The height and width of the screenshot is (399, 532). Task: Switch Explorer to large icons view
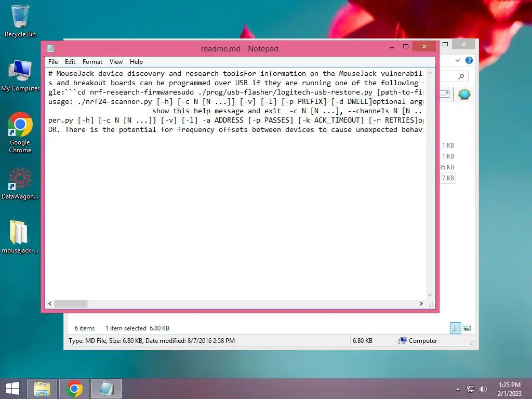[467, 328]
